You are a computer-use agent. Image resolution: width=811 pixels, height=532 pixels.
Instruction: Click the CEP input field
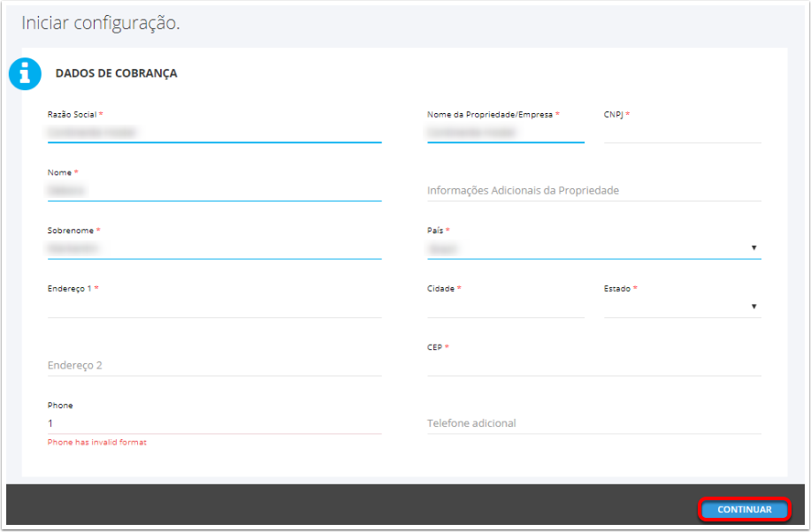(x=593, y=366)
